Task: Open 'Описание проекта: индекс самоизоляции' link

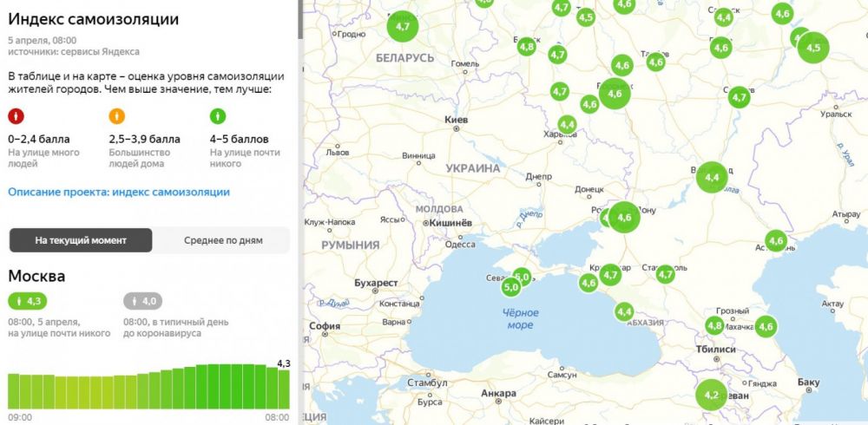Action: (119, 192)
